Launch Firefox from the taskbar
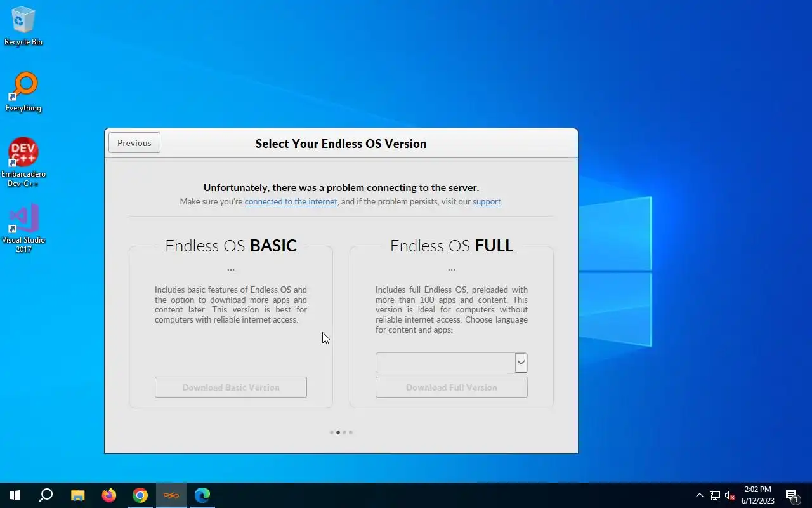The image size is (812, 508). pyautogui.click(x=109, y=495)
